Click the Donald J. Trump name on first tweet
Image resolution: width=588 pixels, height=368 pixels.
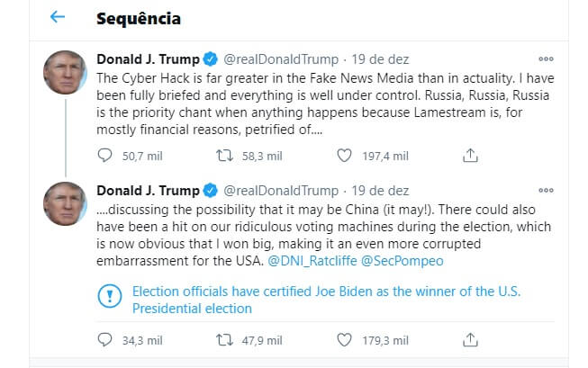point(147,59)
